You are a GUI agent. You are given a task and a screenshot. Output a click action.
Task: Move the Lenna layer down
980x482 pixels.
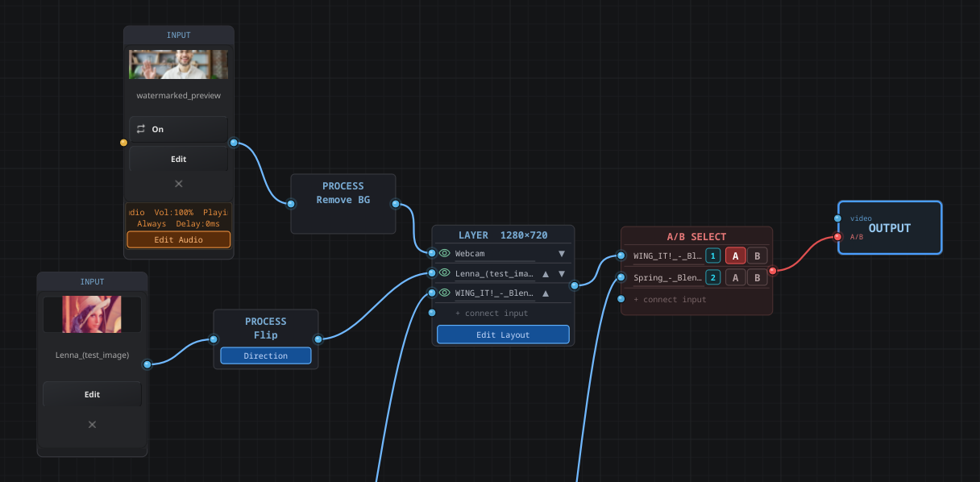[562, 273]
